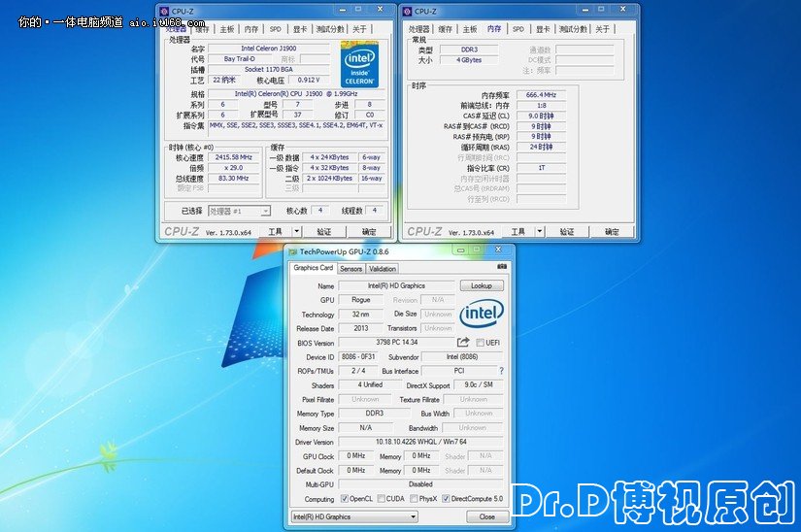Image resolution: width=801 pixels, height=532 pixels.
Task: Click the Close button in GPU-Z
Action: tap(487, 516)
